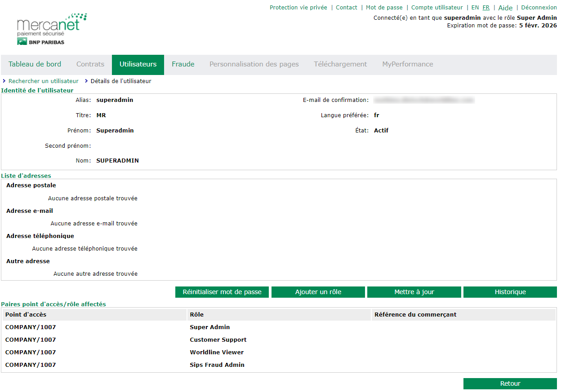Viewport: 561px width, 392px height.
Task: Open the Historique button
Action: coord(510,292)
